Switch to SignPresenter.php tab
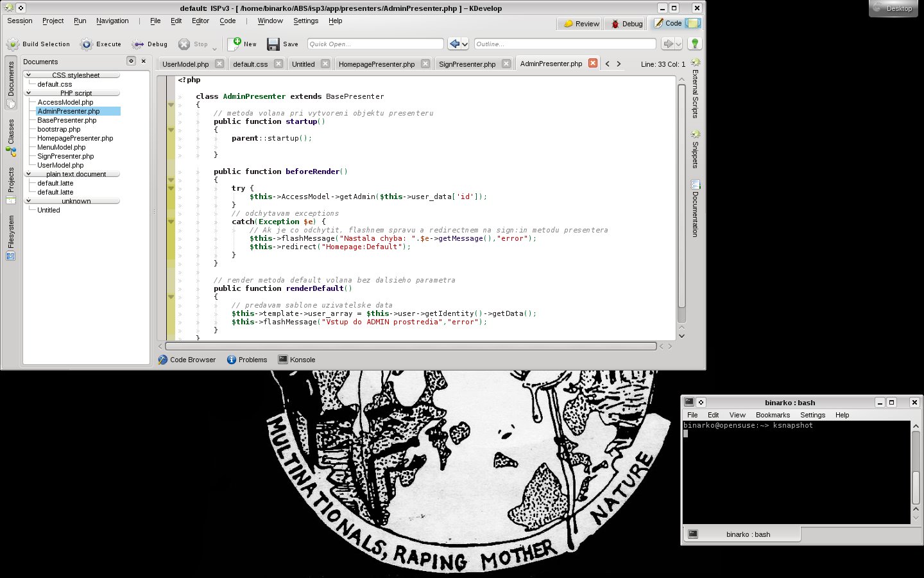Screen dimensions: 924x578 467,64
